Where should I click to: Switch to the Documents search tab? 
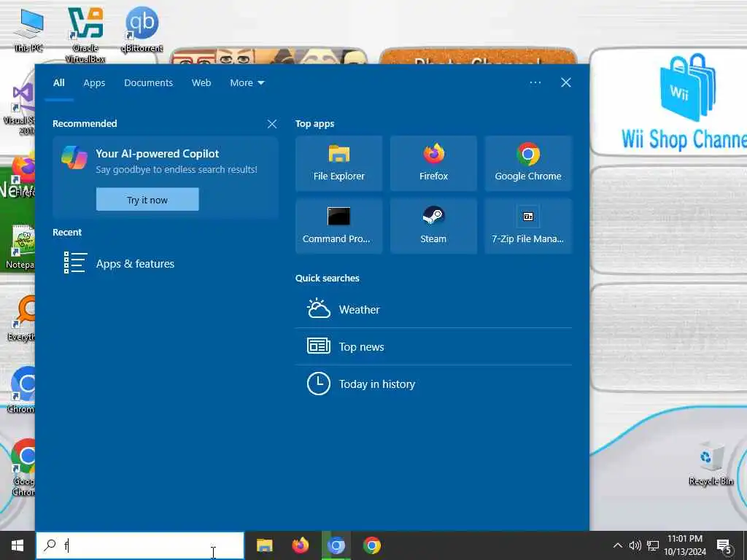coord(149,83)
